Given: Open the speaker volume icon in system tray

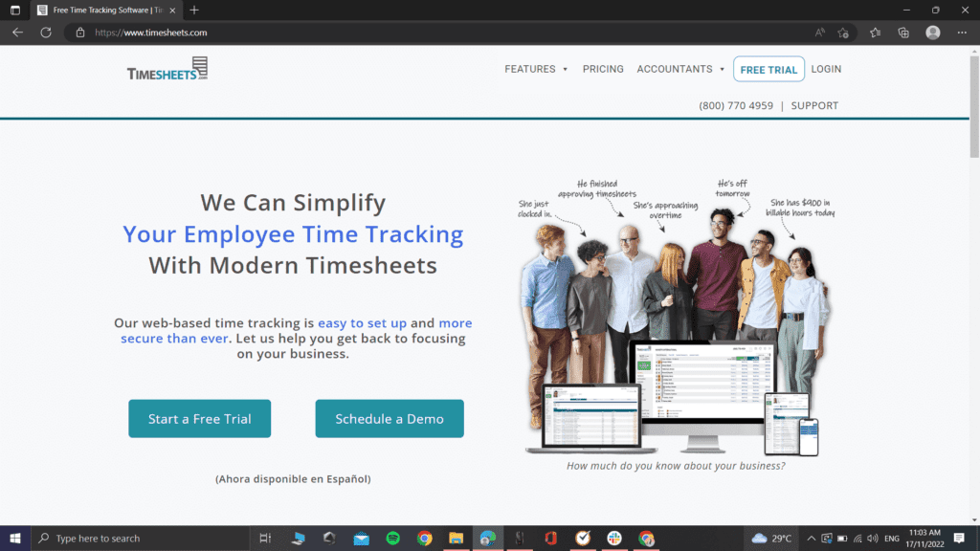Looking at the screenshot, I should 873,538.
